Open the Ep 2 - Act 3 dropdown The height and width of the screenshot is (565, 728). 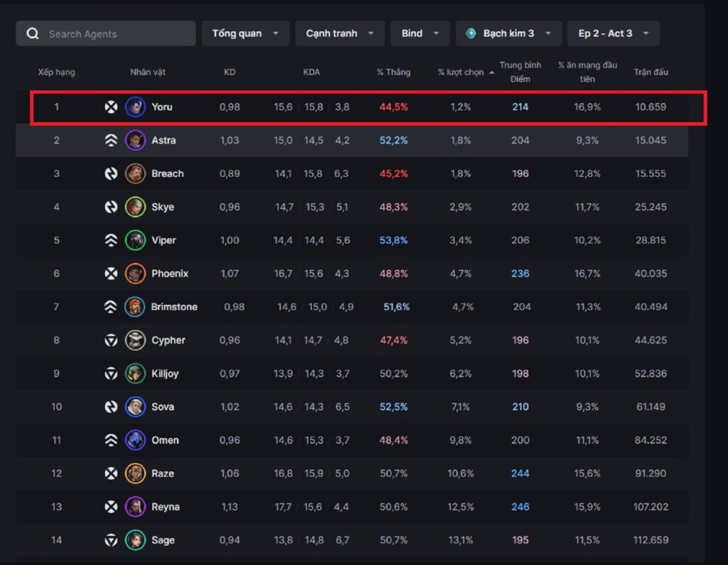pyautogui.click(x=614, y=33)
